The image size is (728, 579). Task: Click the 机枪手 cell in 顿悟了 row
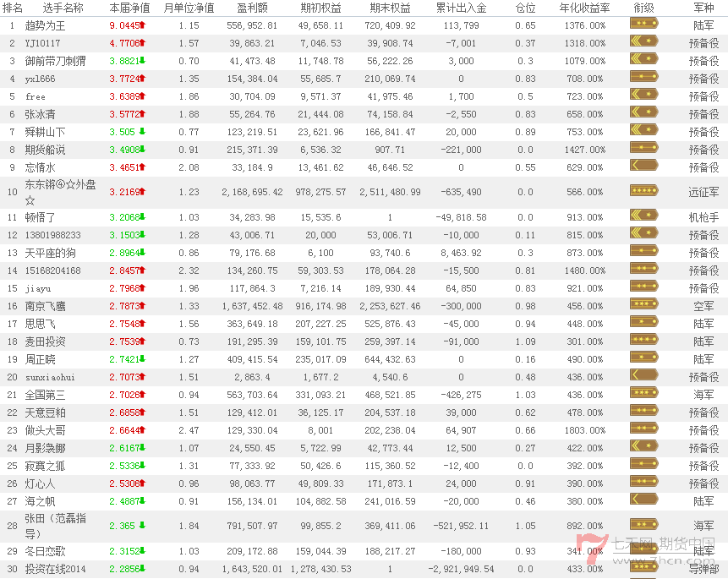(x=703, y=217)
